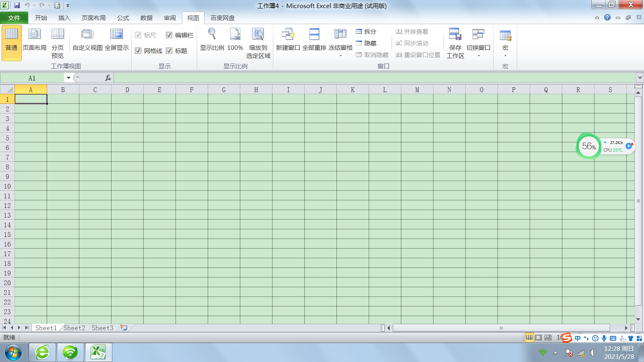Open the Formulas (公式) ribbon tab
This screenshot has height=362, width=644.
tap(123, 18)
